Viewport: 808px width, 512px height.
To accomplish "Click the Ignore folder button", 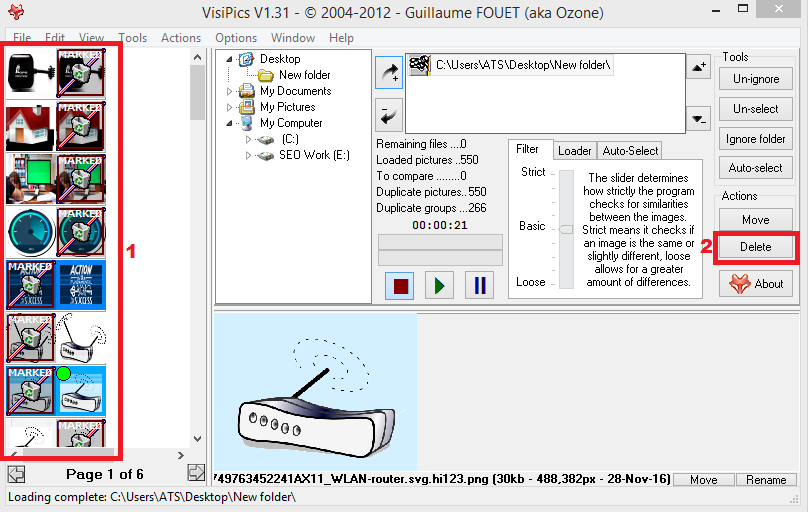I will point(755,139).
